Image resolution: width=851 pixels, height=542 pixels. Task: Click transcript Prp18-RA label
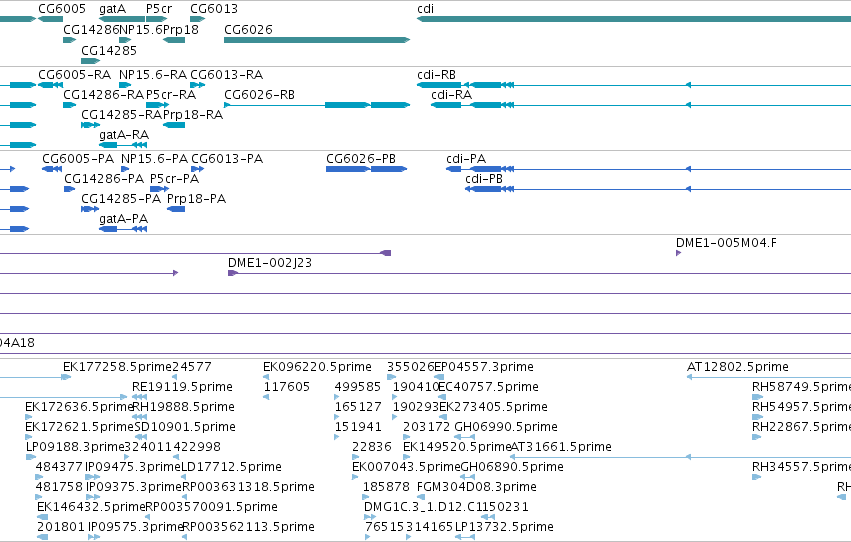[193, 114]
